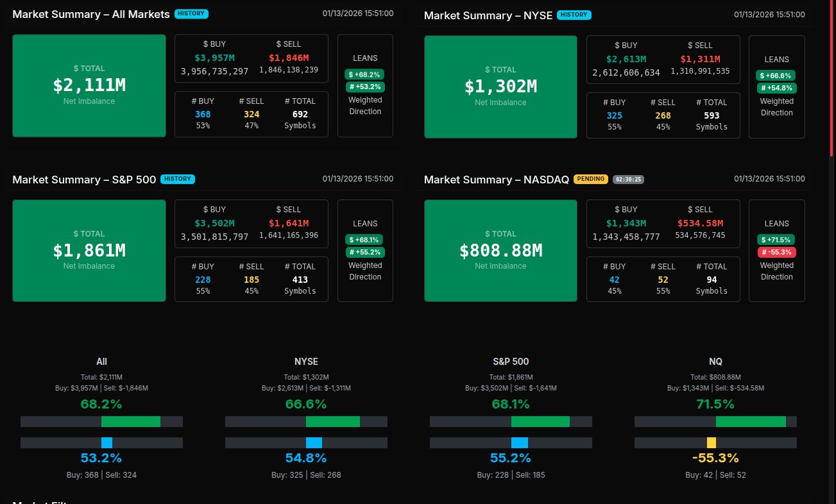Click the NYSE $1,302M Net Imbalance tile
The width and height of the screenshot is (836, 504).
click(x=500, y=87)
